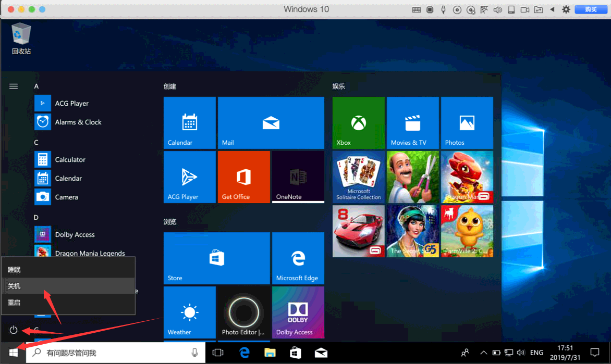The width and height of the screenshot is (611, 364).
Task: Click the power button icon
Action: 13,330
